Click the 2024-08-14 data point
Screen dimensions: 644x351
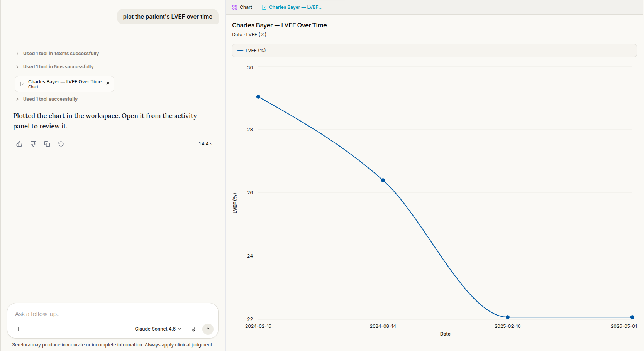coord(383,180)
